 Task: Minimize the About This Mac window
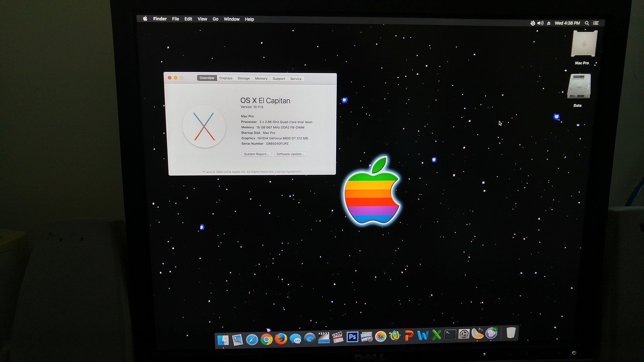[x=175, y=78]
